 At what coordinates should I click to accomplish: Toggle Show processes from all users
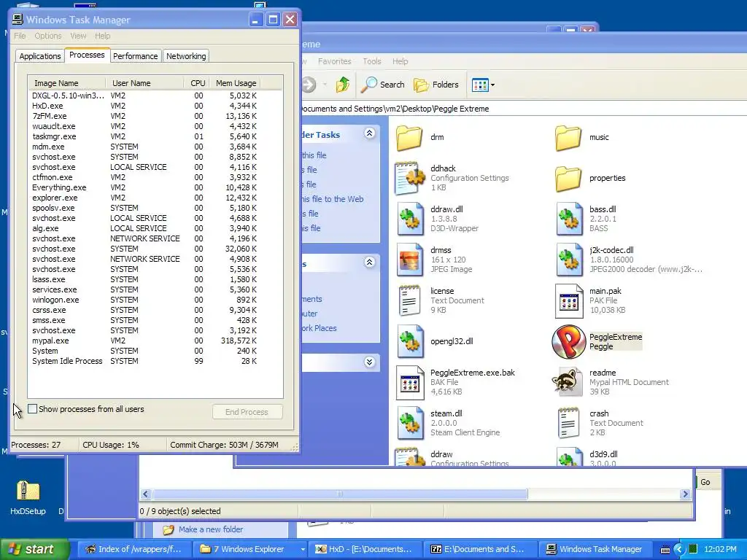tap(32, 408)
